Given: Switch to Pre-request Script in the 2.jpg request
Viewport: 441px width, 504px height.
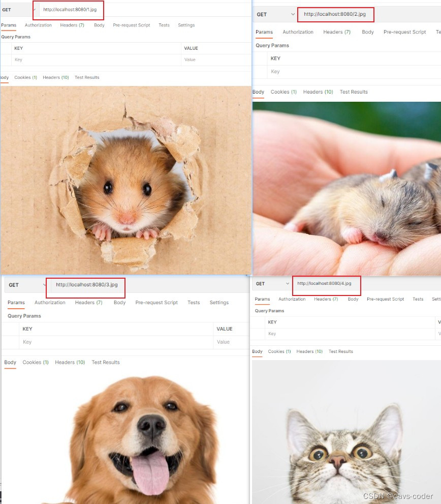Looking at the screenshot, I should pyautogui.click(x=405, y=32).
